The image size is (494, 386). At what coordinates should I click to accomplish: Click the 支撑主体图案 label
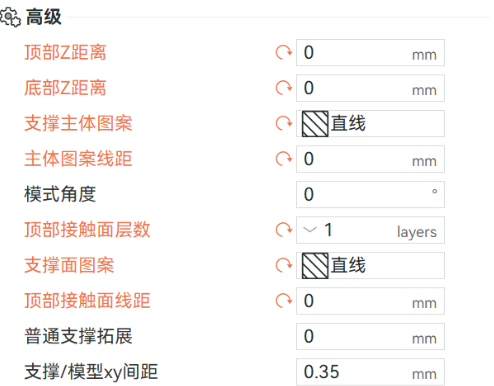78,124
